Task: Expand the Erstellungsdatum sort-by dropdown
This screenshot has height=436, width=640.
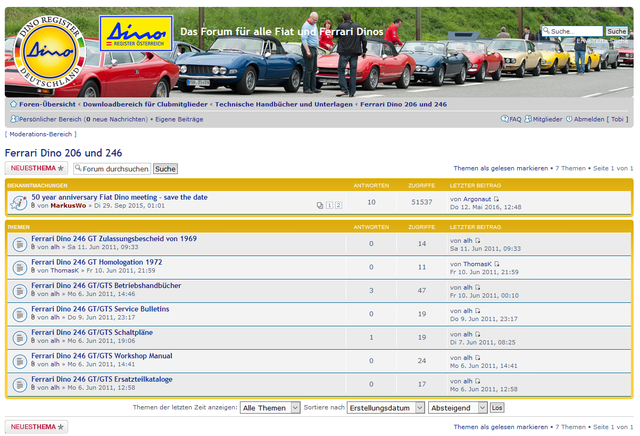Action: pyautogui.click(x=384, y=408)
